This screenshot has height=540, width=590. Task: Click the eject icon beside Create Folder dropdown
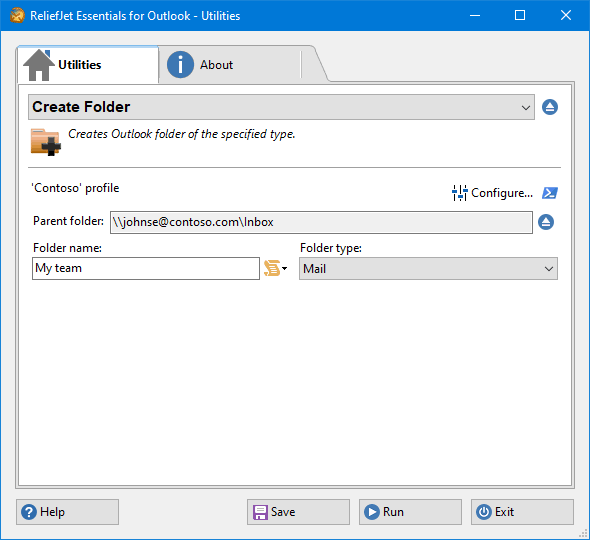550,107
